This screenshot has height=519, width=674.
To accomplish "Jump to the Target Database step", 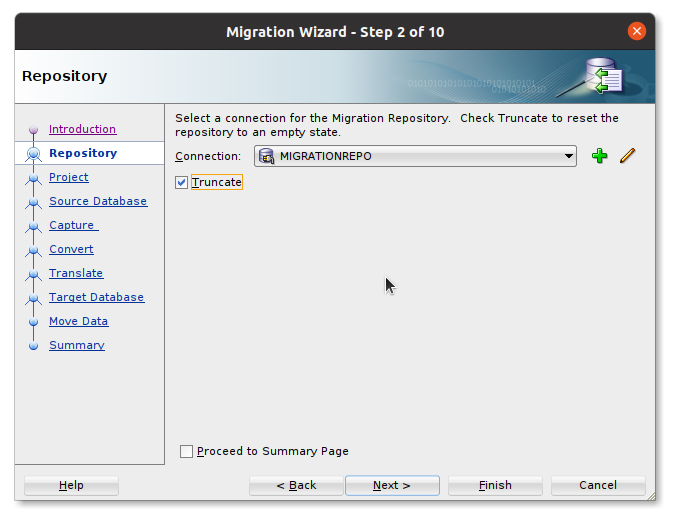I will 96,297.
